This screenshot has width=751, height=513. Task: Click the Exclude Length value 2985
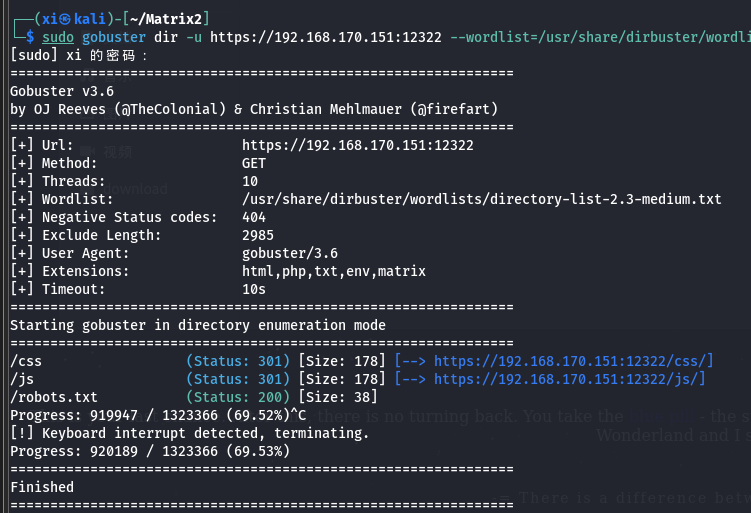(x=258, y=235)
